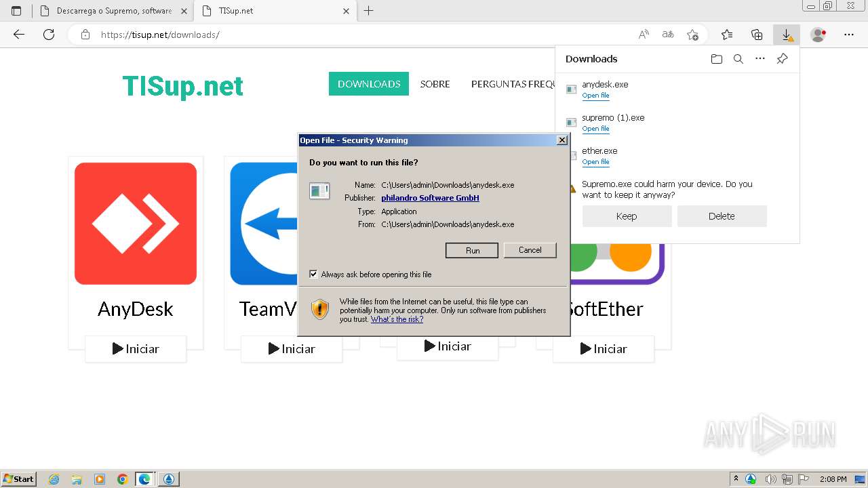868x488 pixels.
Task: Click Iniciar under TeamViewer
Action: (x=292, y=349)
